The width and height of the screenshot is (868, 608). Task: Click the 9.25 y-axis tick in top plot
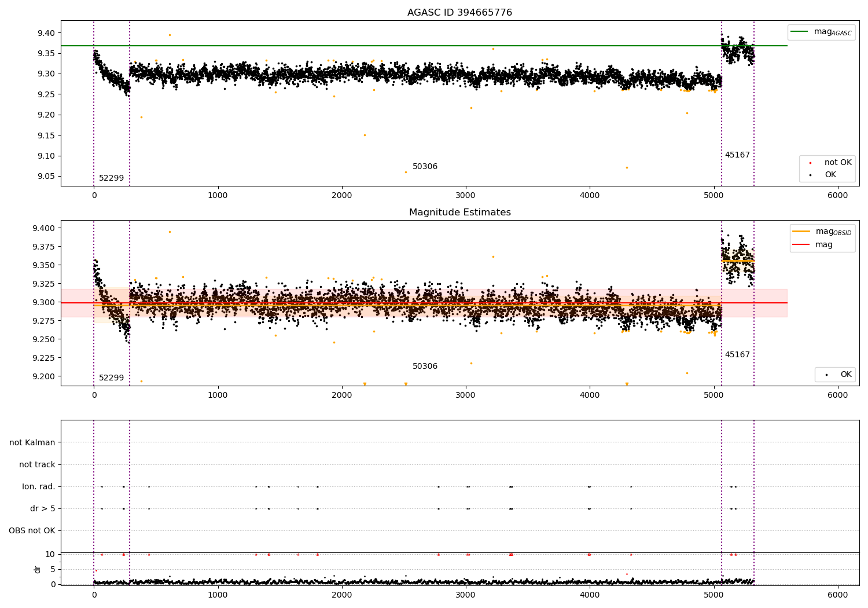click(46, 94)
